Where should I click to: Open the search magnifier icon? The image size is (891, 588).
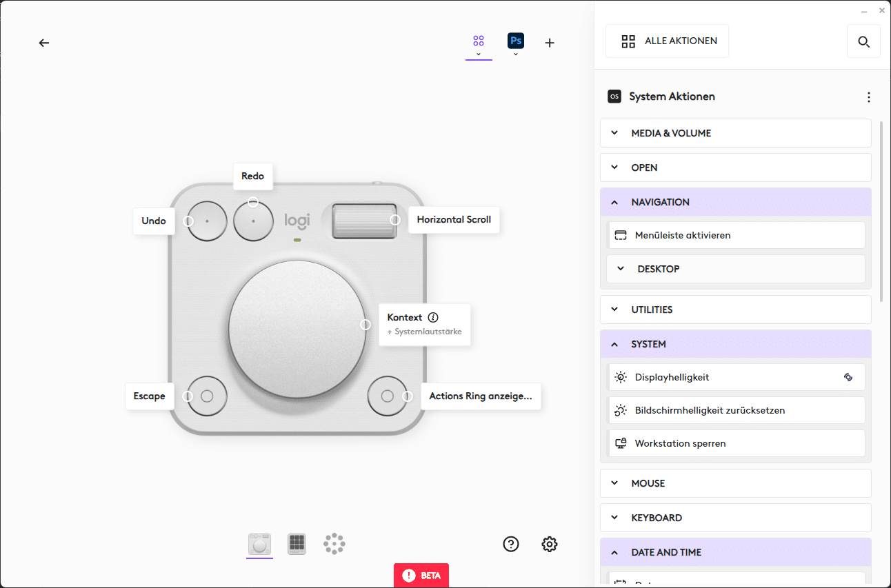pos(863,41)
